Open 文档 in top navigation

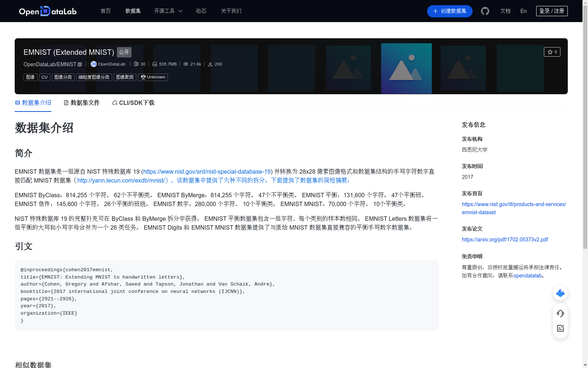505,11
